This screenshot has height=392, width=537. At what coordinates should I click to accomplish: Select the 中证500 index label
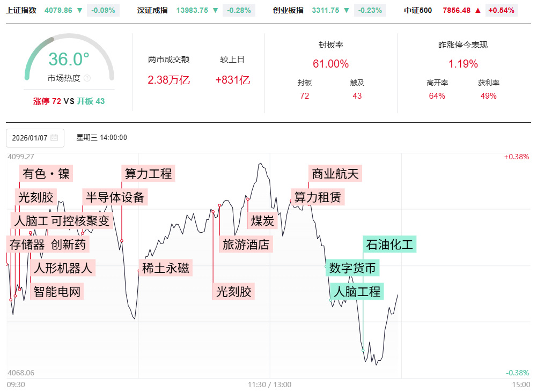[x=418, y=10]
